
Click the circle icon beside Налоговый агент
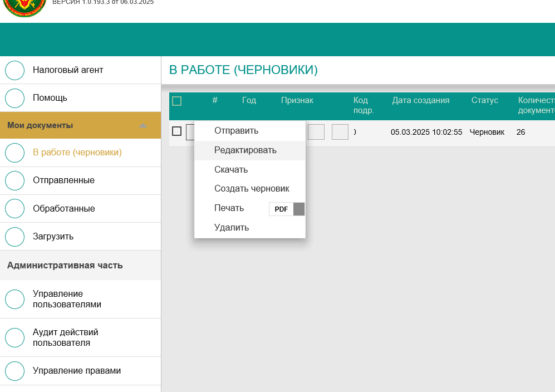(x=14, y=70)
